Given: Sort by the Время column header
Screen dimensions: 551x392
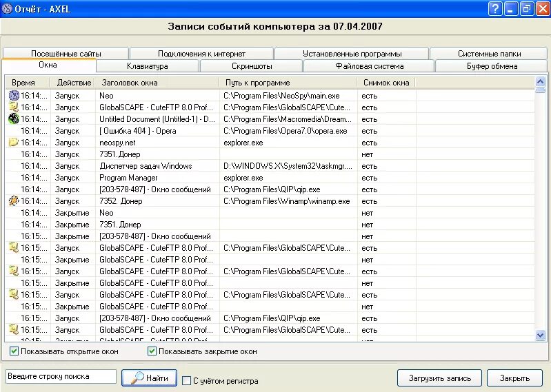Looking at the screenshot, I should [x=28, y=83].
